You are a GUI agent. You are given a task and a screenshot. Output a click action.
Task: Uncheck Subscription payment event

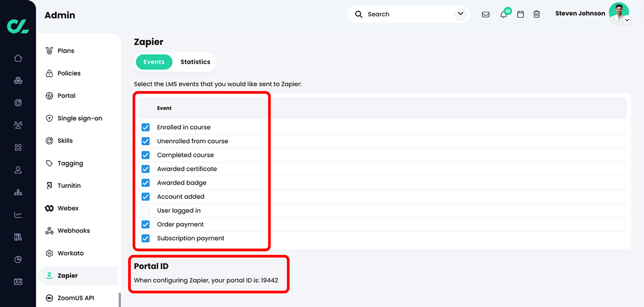[145, 238]
